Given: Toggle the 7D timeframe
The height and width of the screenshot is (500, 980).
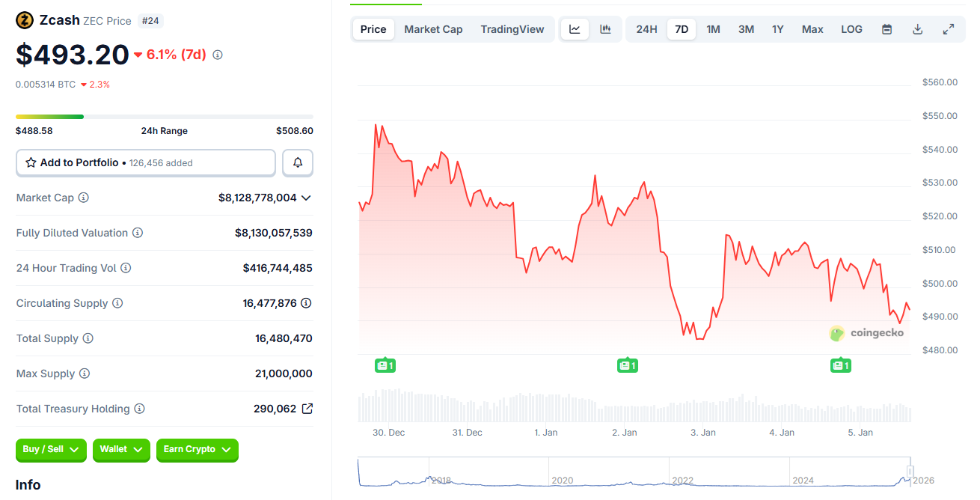Looking at the screenshot, I should [x=682, y=28].
